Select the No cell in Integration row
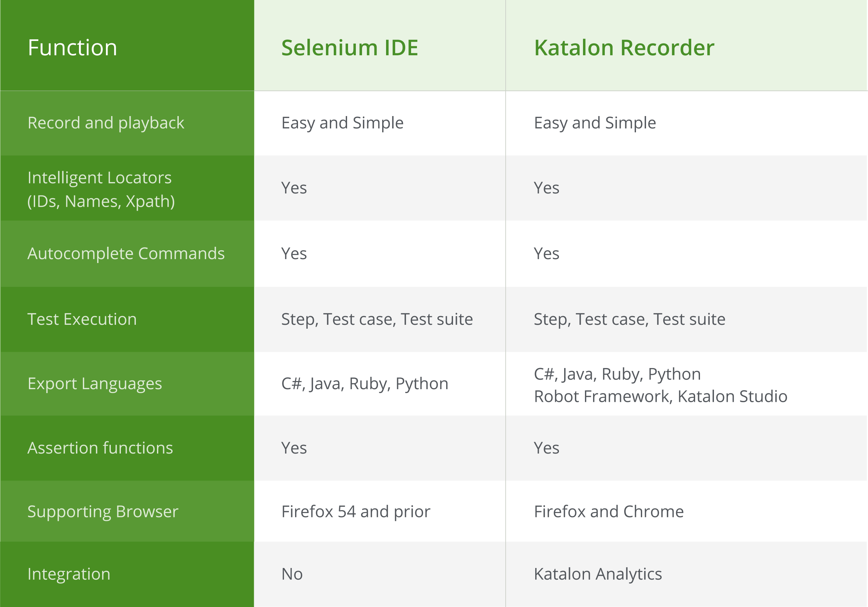 (292, 574)
